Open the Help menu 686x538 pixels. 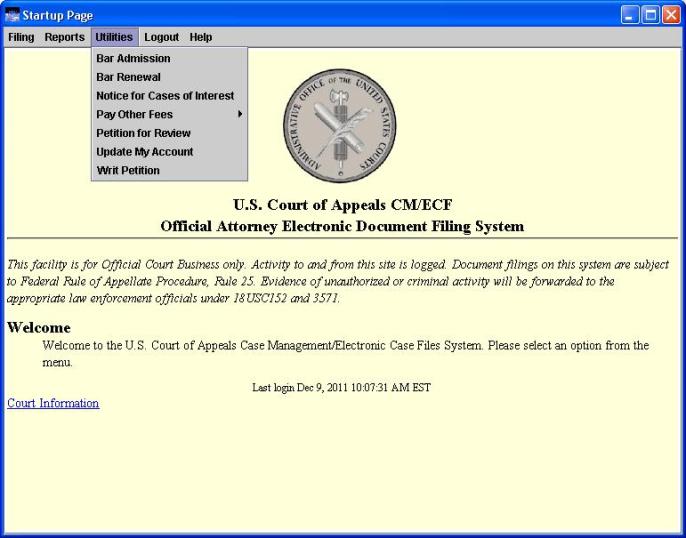201,37
